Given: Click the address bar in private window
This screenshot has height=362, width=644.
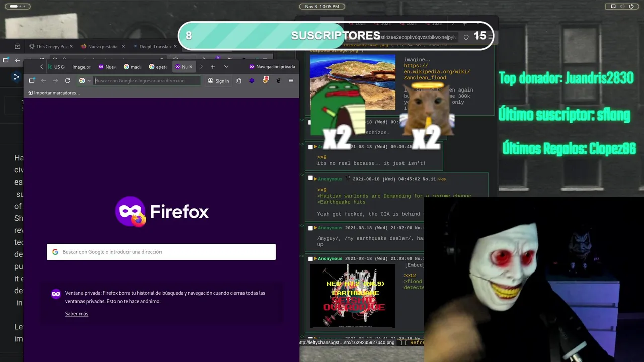Looking at the screenshot, I should coord(147,81).
